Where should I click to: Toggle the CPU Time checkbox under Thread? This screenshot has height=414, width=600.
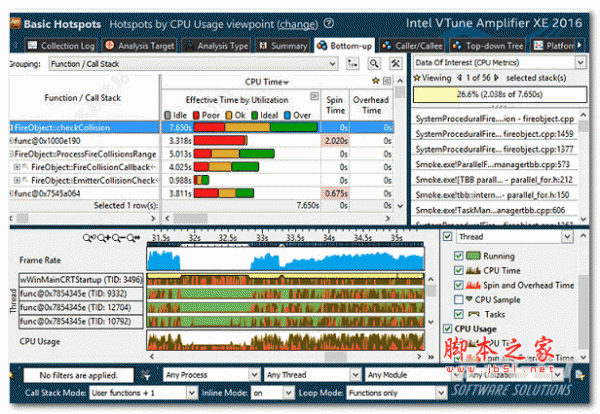coord(458,271)
